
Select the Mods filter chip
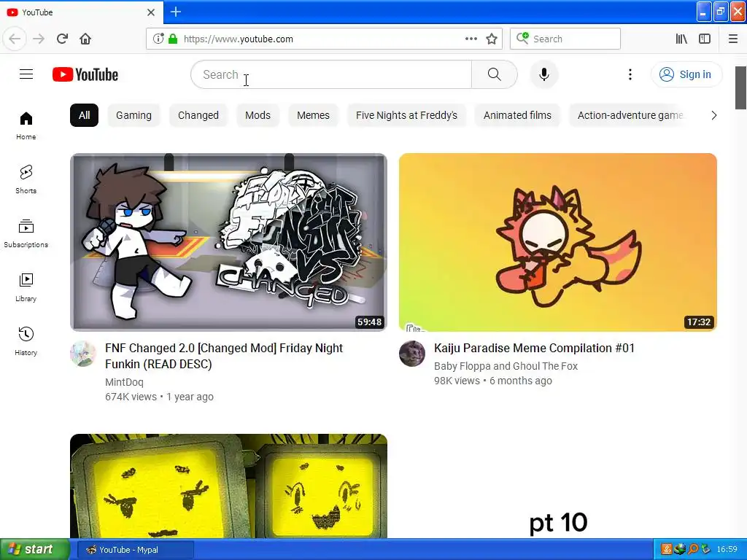click(x=258, y=115)
